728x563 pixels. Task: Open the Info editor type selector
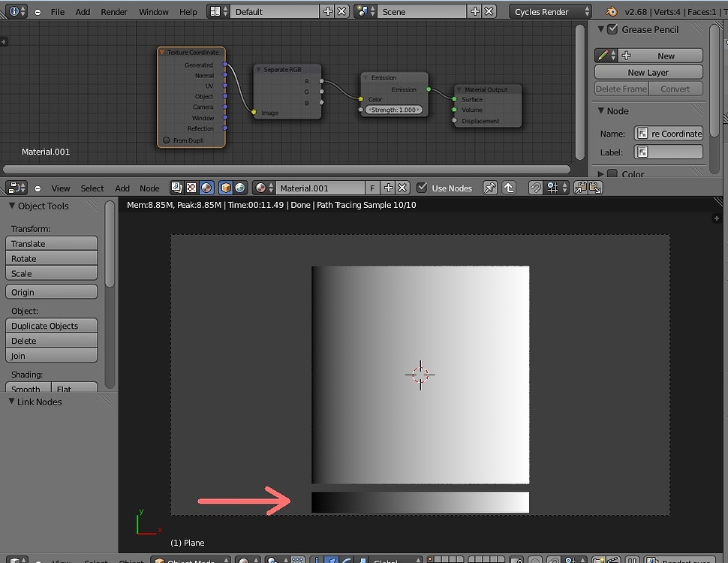coord(18,11)
